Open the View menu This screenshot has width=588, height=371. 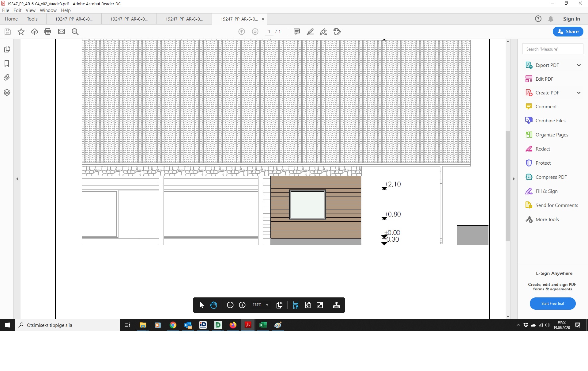pyautogui.click(x=30, y=10)
